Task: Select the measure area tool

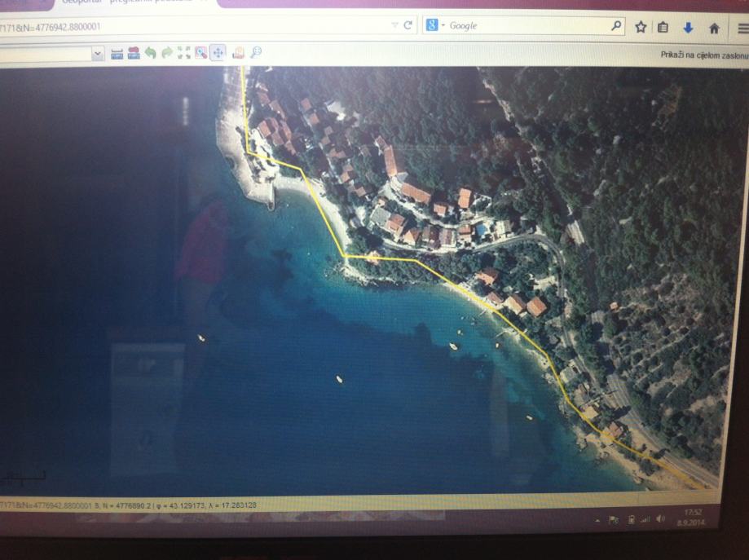Action: tap(134, 53)
